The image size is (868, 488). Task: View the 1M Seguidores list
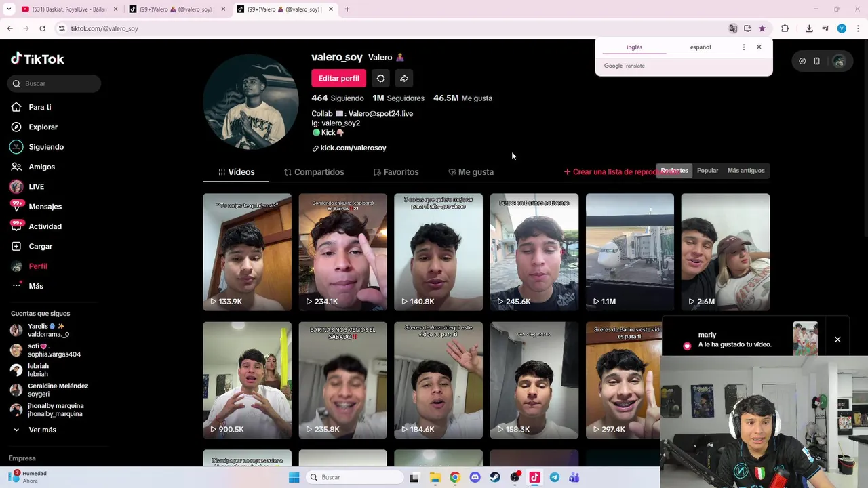[x=398, y=98]
